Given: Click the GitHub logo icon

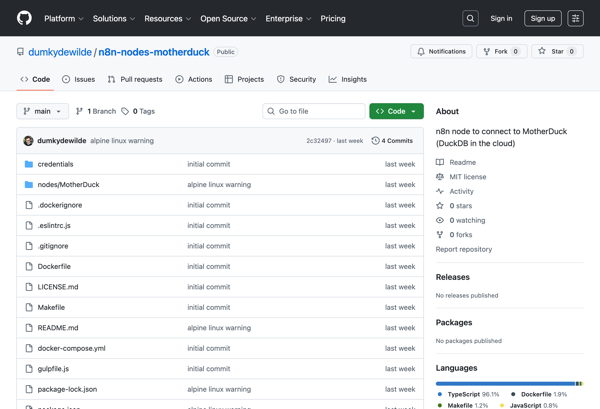Looking at the screenshot, I should pyautogui.click(x=24, y=18).
